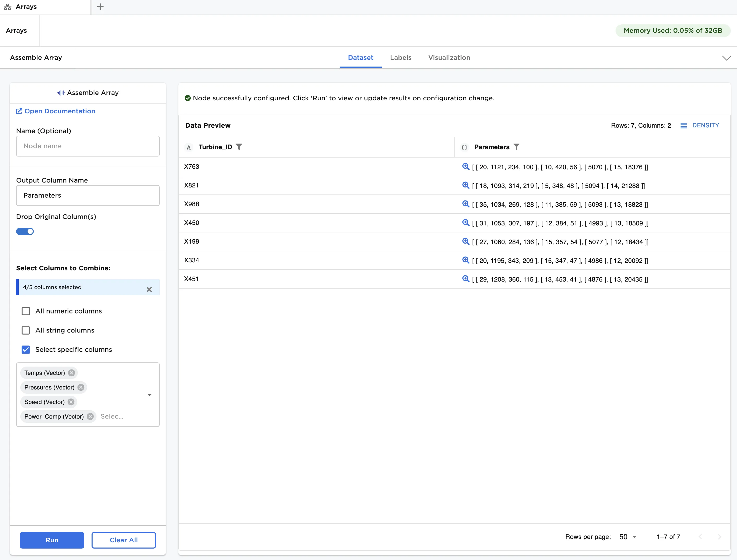Switch to the Visualization tab

click(449, 57)
